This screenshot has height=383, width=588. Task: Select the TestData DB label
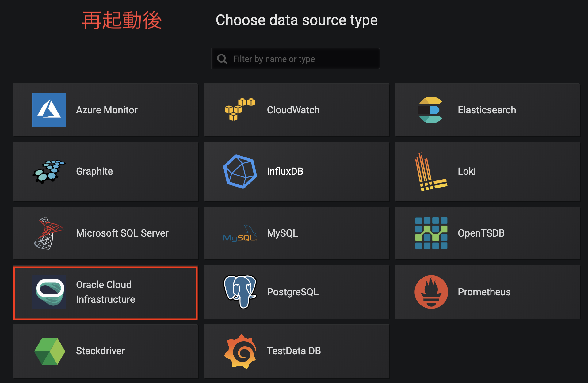(x=294, y=351)
